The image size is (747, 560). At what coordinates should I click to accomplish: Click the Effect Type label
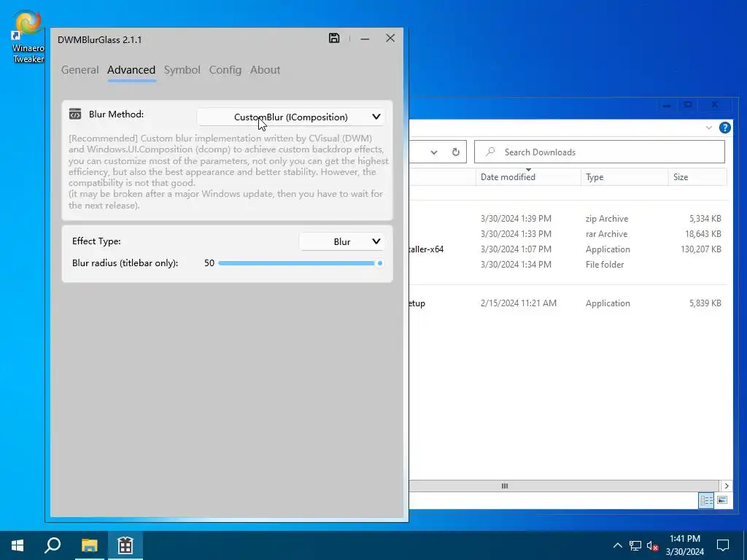coord(96,241)
